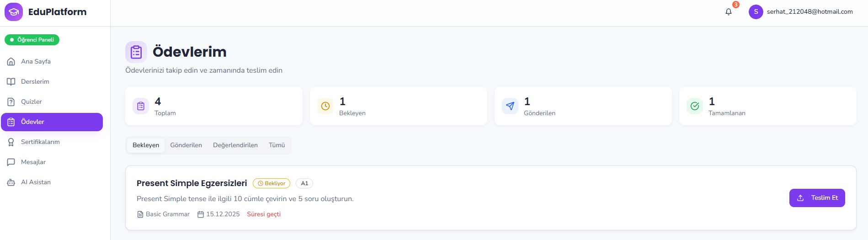
Task: Open Sertifikalarım in the sidebar
Action: [52, 142]
